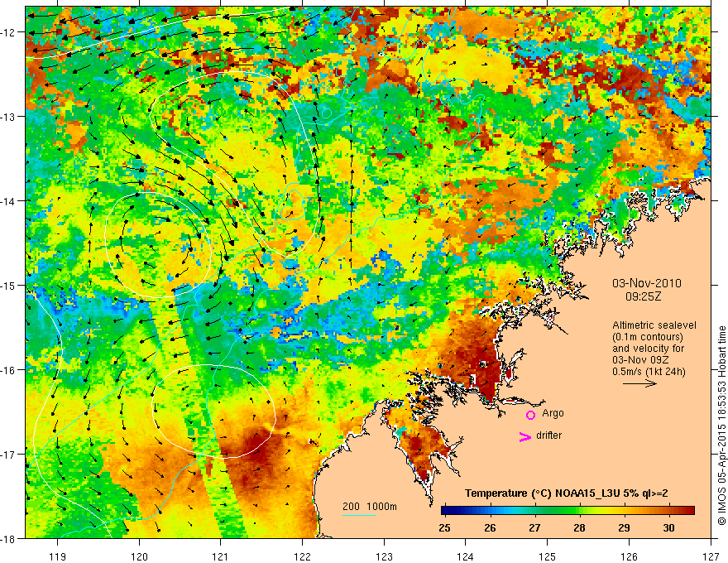Click the latitude axis label -14
The image size is (728, 563).
pyautogui.click(x=8, y=201)
